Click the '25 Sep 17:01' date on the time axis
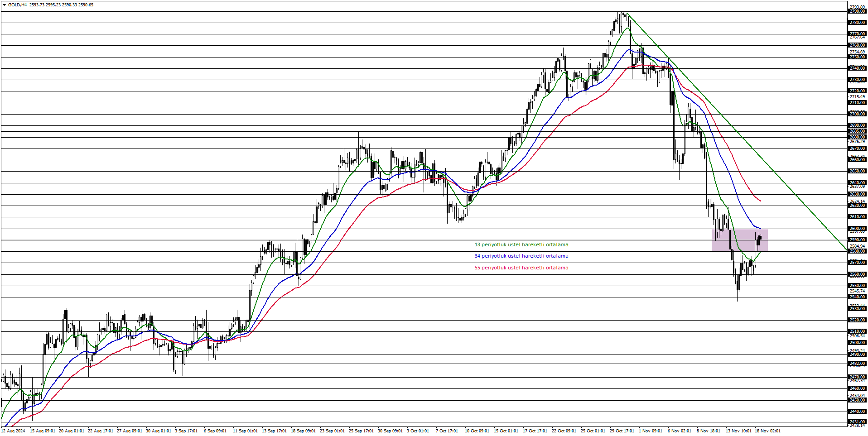868x436 pixels. [x=361, y=431]
